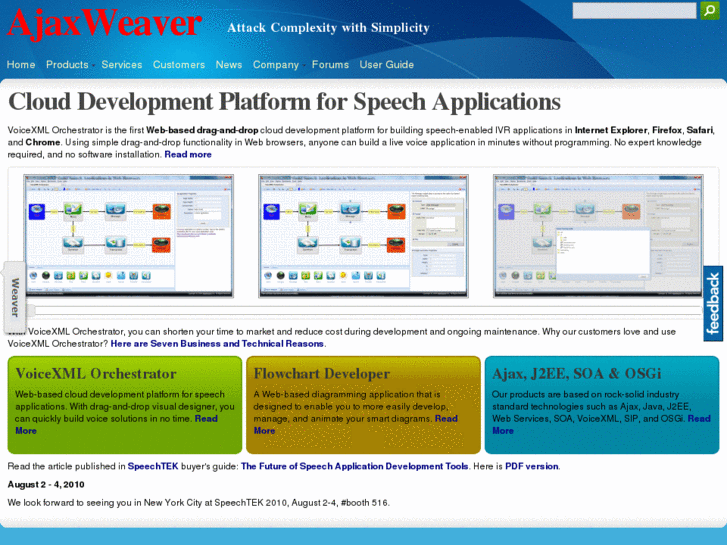The image size is (727, 545).
Task: Open the third screenshot thumbnail with dialog
Action: (x=598, y=236)
